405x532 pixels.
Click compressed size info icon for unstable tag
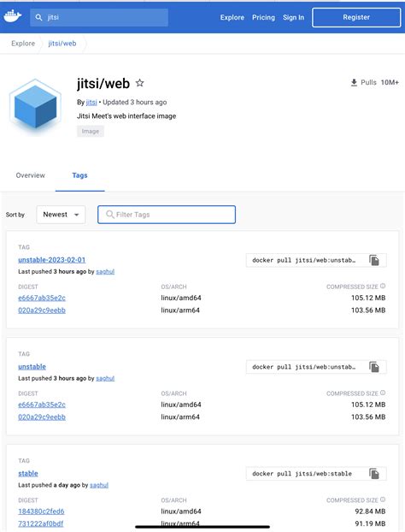coord(383,393)
